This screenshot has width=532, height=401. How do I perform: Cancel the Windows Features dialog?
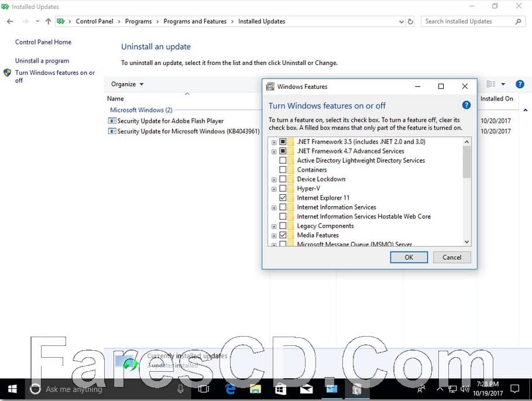click(452, 257)
